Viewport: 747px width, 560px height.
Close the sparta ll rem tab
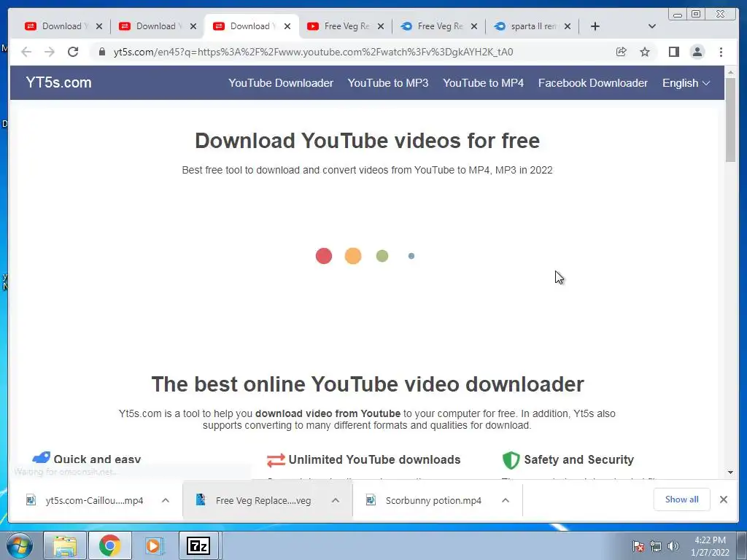coord(568,26)
